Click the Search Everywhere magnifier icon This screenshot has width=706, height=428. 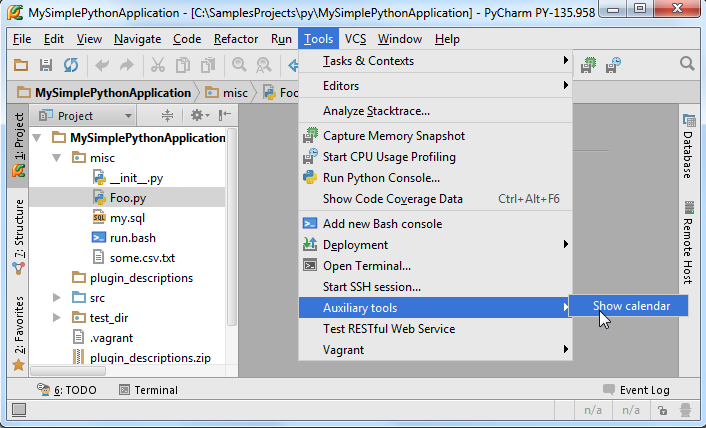tap(687, 64)
